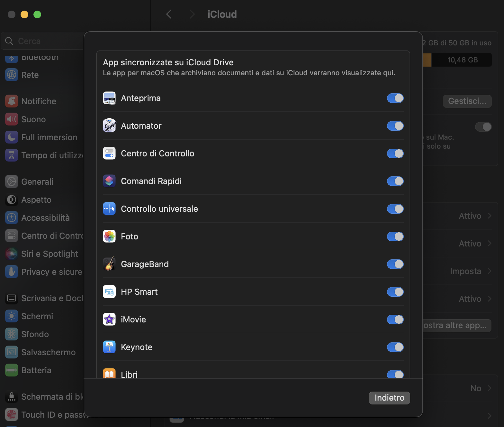Click the HP Smart app icon
The width and height of the screenshot is (504, 427).
pos(109,292)
